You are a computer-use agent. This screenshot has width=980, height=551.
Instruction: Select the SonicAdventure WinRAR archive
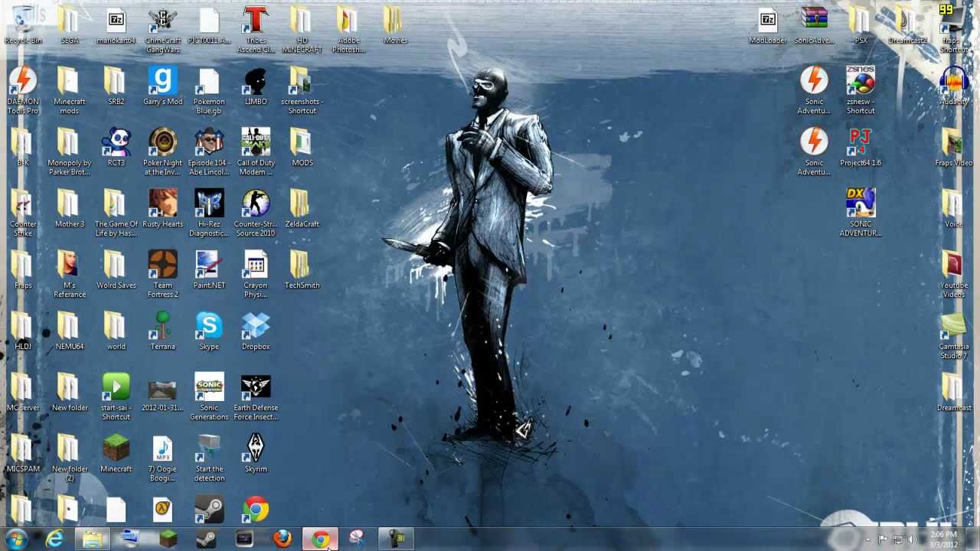pyautogui.click(x=814, y=25)
